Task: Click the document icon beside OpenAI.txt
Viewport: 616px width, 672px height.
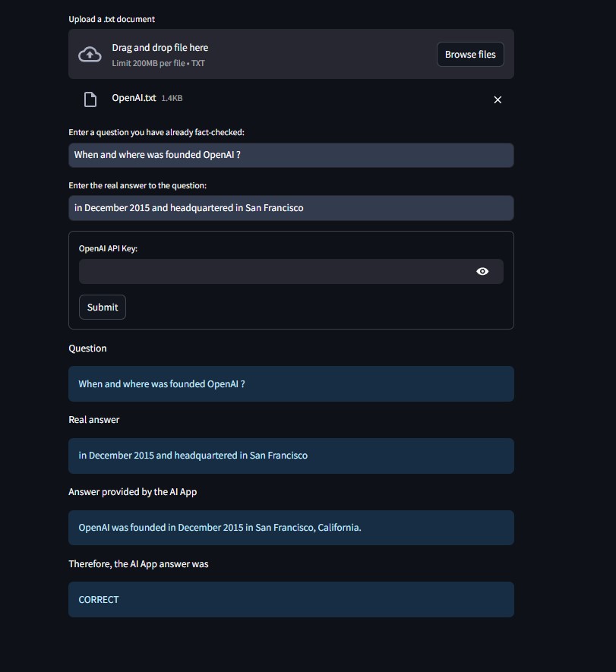Action: pyautogui.click(x=90, y=99)
